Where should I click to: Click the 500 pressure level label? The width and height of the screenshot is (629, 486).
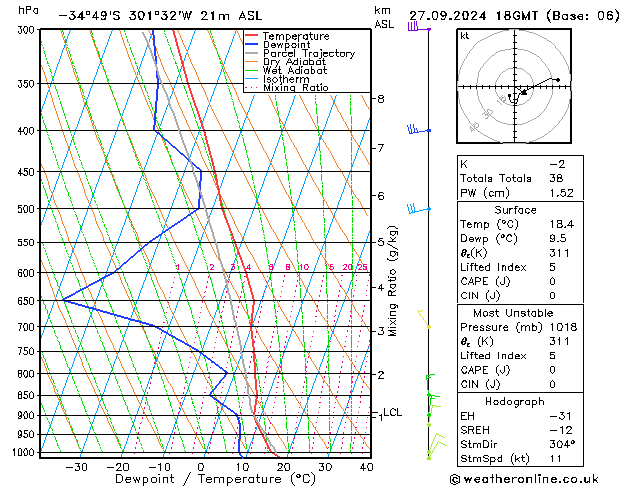pos(28,209)
